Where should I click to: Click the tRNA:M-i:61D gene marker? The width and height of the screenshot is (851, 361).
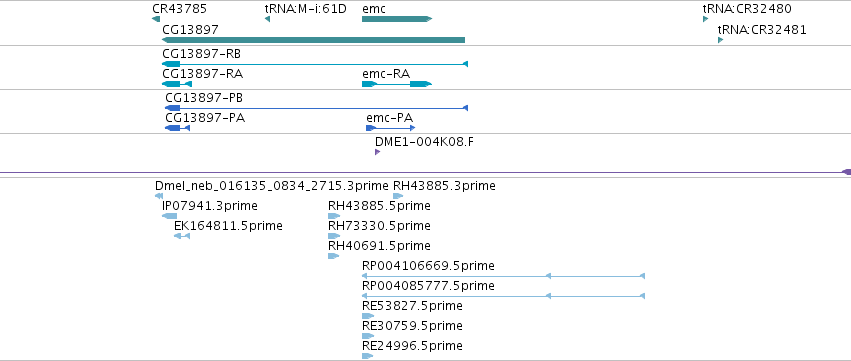tap(267, 19)
